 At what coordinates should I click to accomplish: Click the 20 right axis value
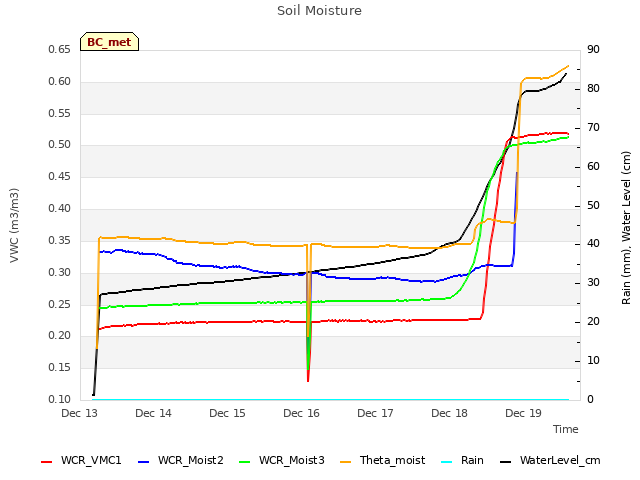pyautogui.click(x=593, y=322)
